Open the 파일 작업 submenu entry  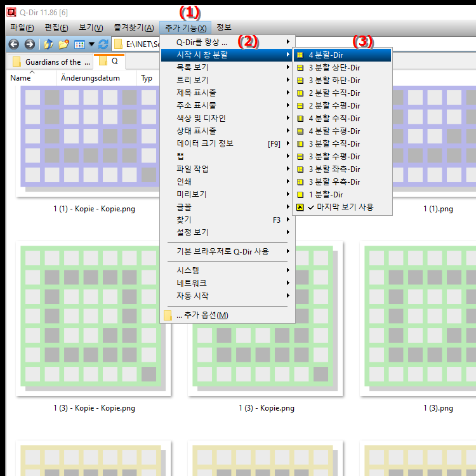227,169
